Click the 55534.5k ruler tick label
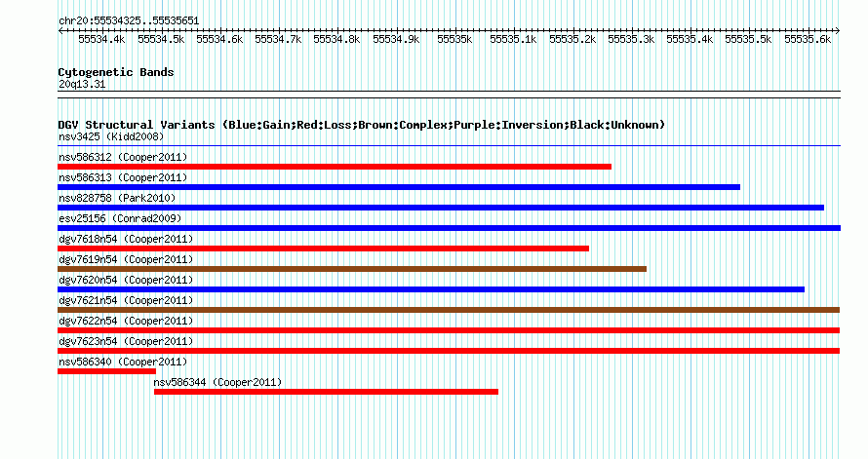Viewport: 868px width, 459px height. [x=161, y=39]
